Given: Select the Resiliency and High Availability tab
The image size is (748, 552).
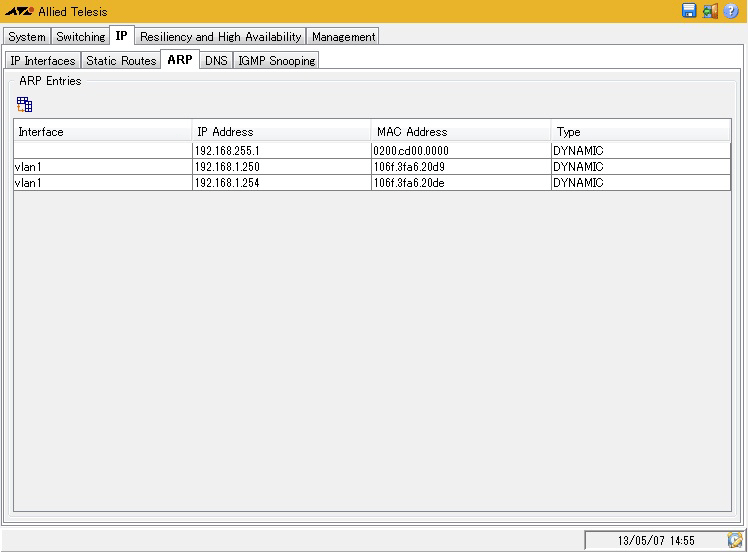Looking at the screenshot, I should point(220,37).
